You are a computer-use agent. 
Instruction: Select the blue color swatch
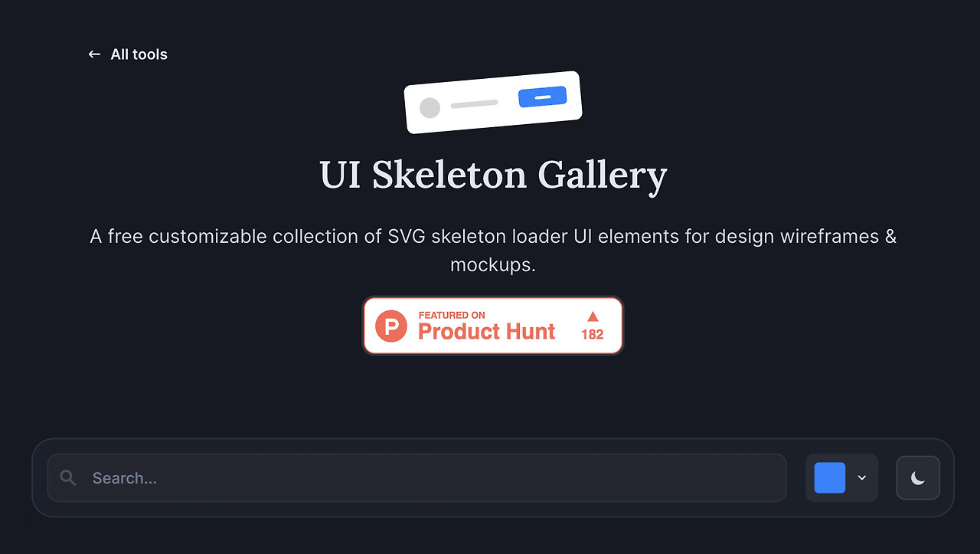pos(828,477)
